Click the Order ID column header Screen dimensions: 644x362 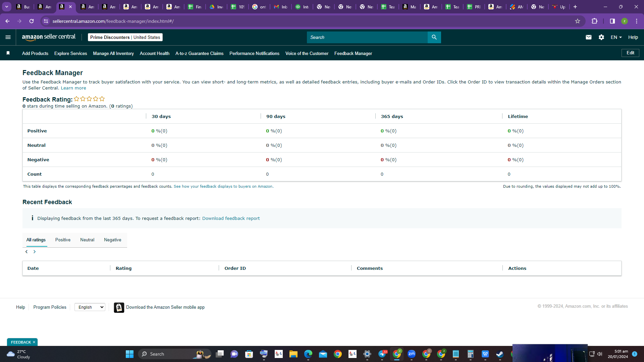[x=235, y=268]
